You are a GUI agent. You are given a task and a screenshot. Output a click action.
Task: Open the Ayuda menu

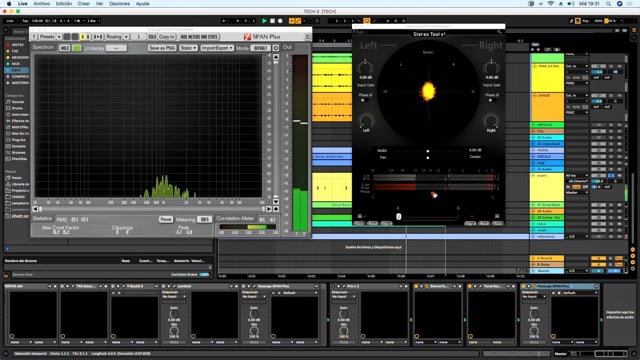coord(142,4)
